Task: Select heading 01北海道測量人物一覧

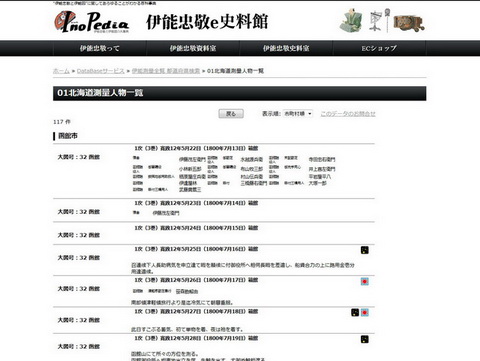Action: click(100, 93)
